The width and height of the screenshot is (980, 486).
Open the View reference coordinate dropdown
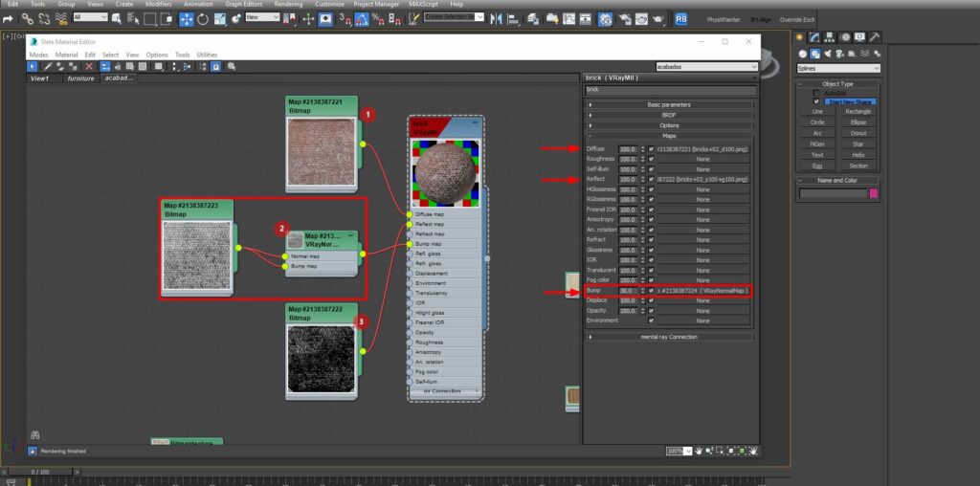[x=262, y=17]
